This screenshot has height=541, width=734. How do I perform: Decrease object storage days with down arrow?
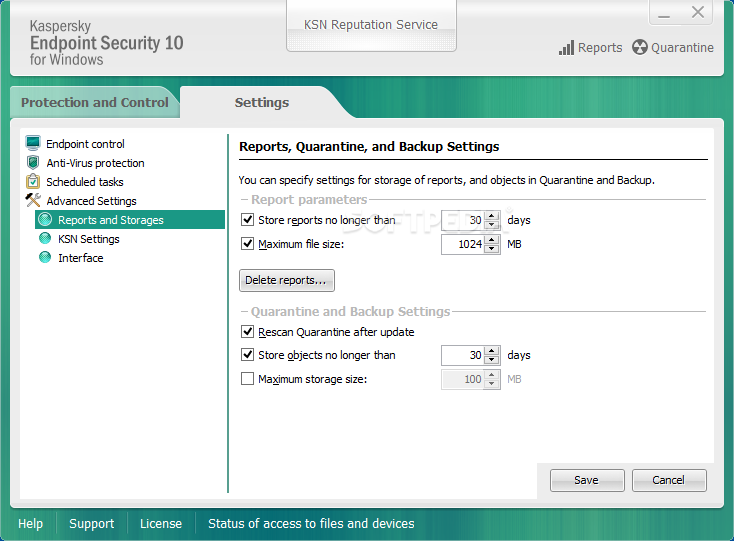click(491, 360)
